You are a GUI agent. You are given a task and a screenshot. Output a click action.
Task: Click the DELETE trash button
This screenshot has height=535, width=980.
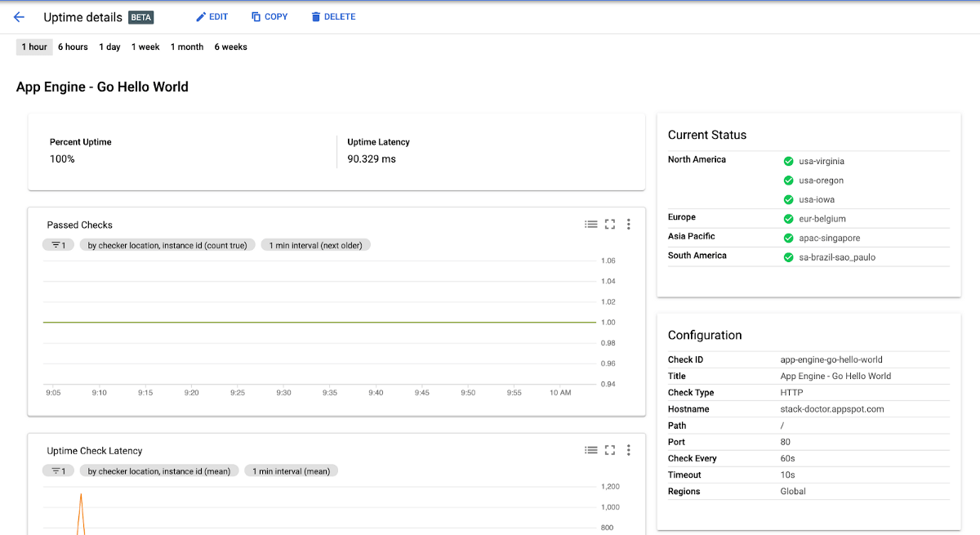point(333,16)
